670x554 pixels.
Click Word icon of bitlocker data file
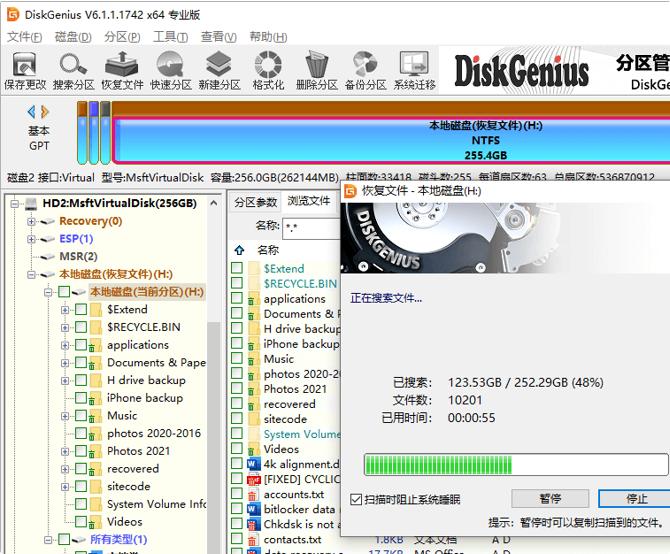253,509
